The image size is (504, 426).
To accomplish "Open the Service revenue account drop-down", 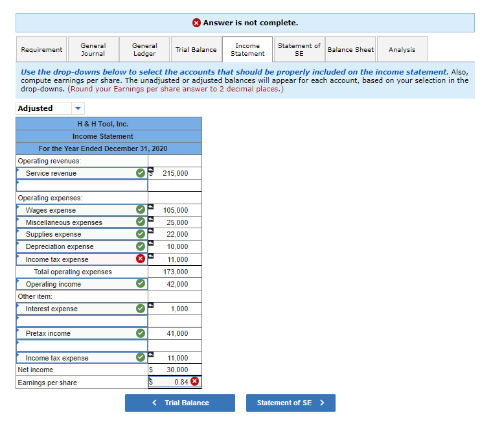I will click(x=82, y=173).
